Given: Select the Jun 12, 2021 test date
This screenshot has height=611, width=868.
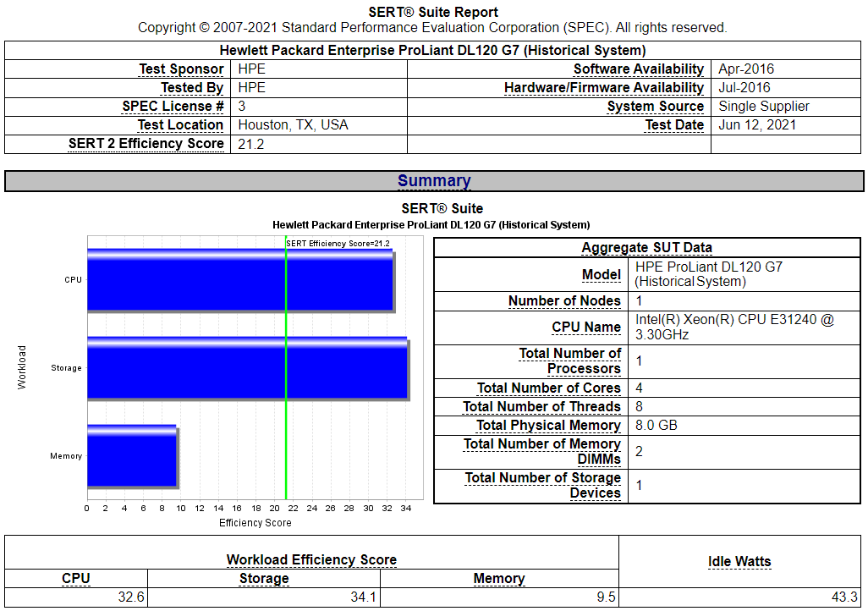Looking at the screenshot, I should (x=757, y=125).
